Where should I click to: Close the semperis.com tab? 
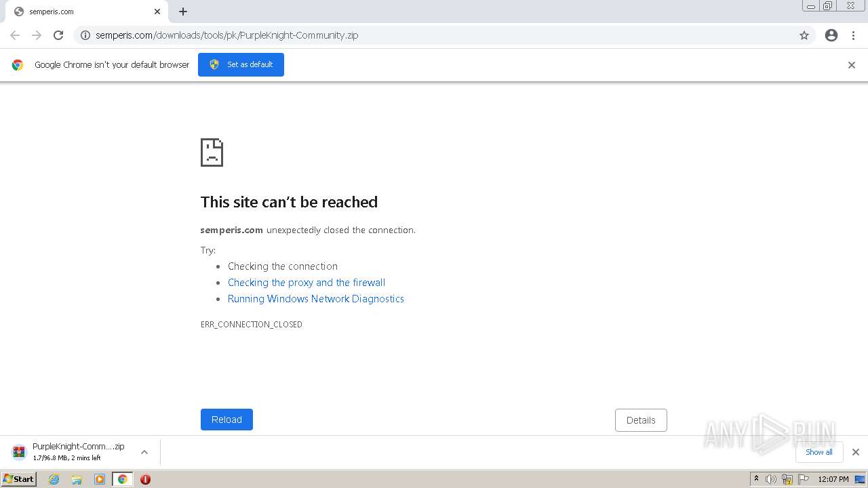point(157,12)
